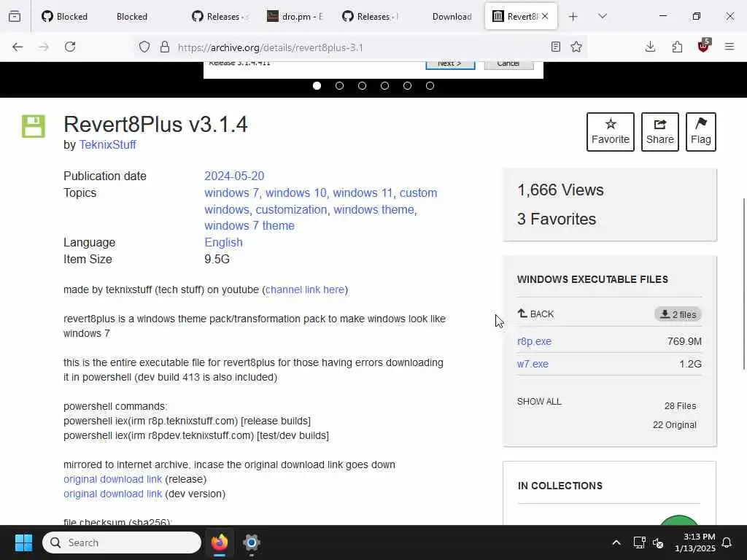
Task: Click the taskbar Search box
Action: click(x=122, y=542)
